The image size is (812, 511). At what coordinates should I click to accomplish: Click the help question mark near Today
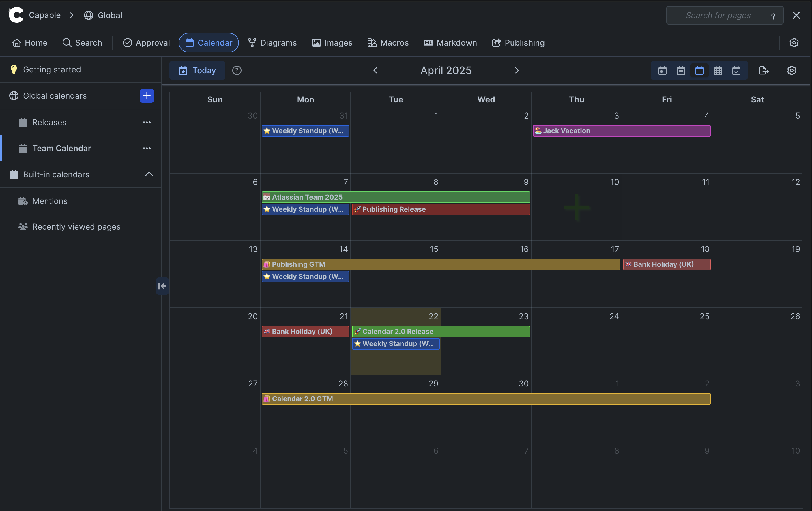(x=237, y=70)
